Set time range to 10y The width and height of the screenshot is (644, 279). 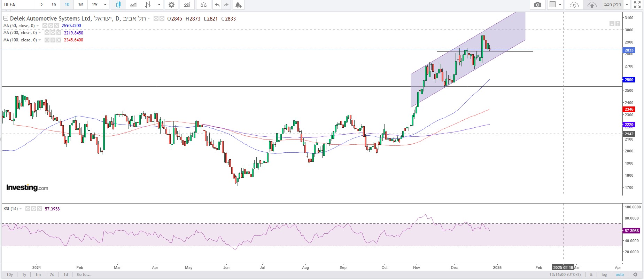pos(10,274)
